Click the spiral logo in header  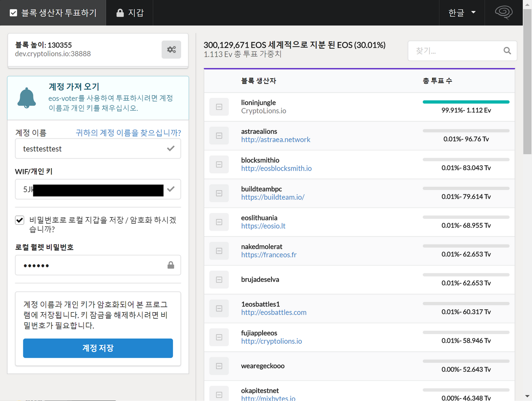503,12
